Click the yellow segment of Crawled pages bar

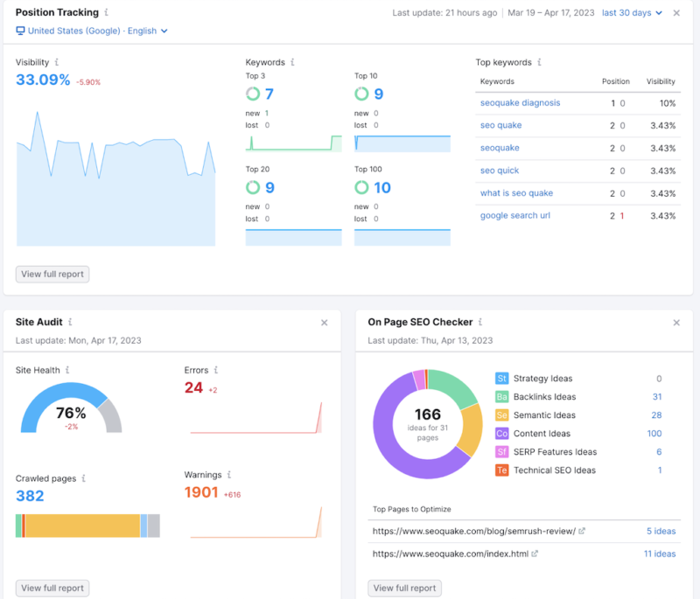83,526
